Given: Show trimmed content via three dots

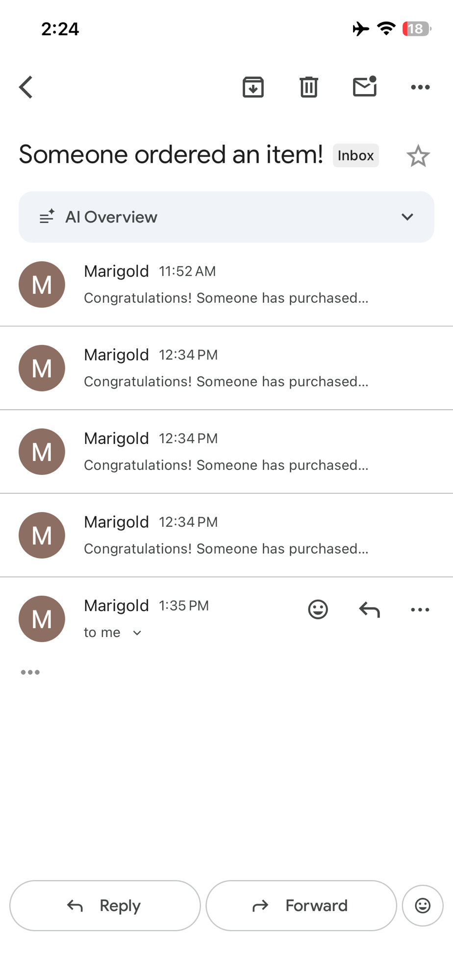Looking at the screenshot, I should click(30, 672).
